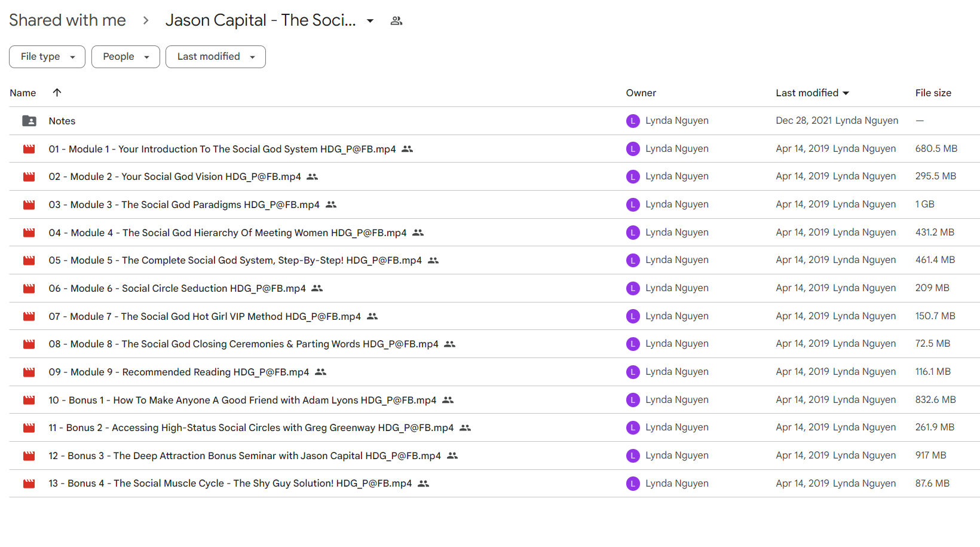Click the 917 MB file size value
This screenshot has height=547, width=980.
click(931, 456)
